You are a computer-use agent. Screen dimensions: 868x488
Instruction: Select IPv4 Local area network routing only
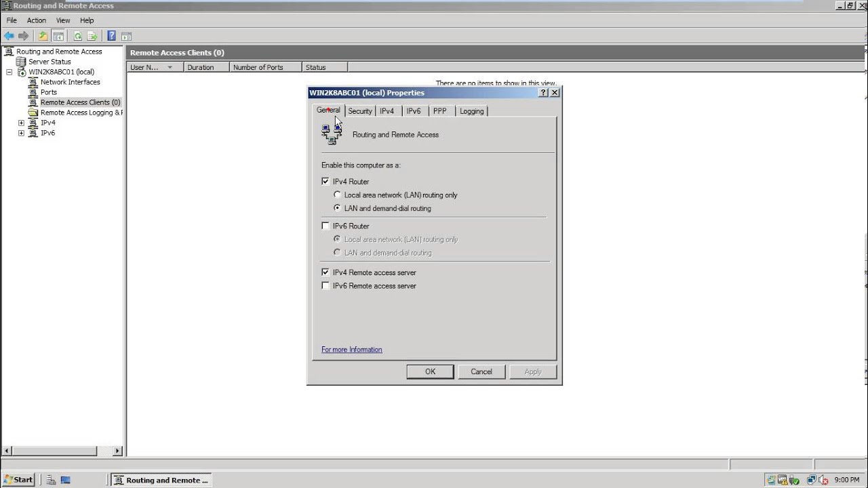click(x=337, y=195)
